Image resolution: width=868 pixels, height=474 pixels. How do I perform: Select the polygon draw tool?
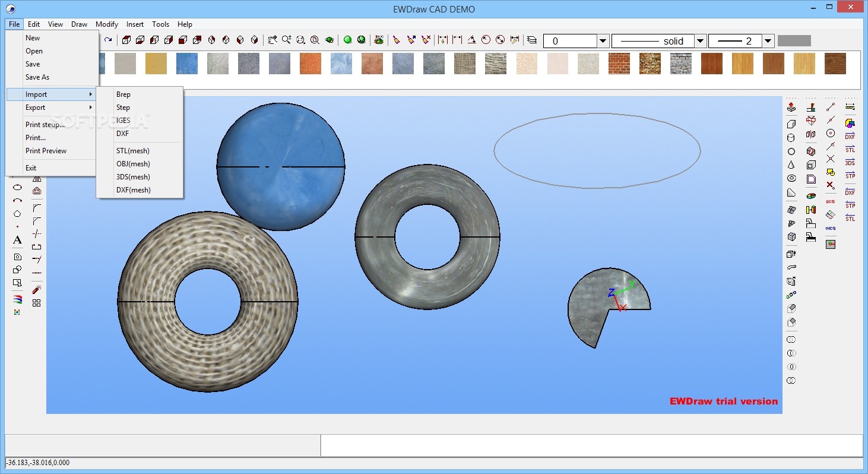click(17, 214)
